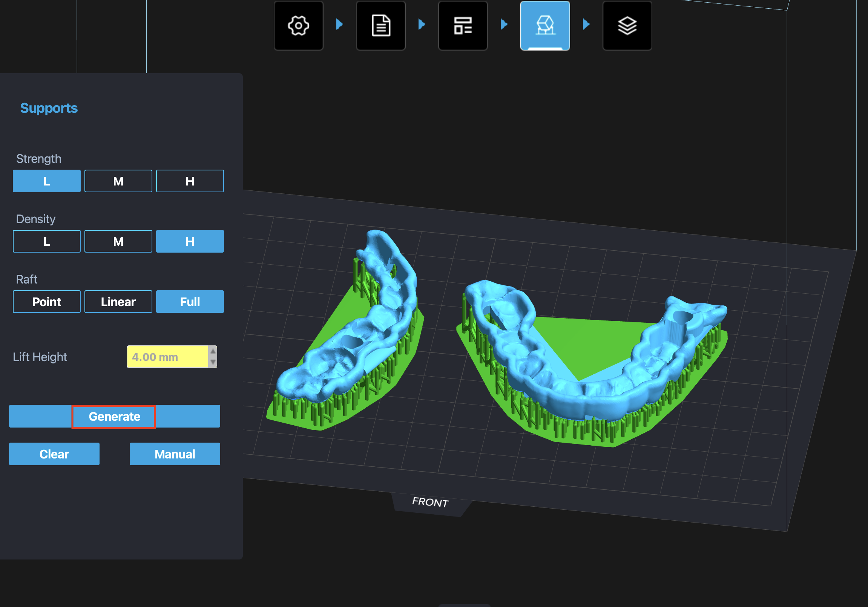Switch to Manual support editing
868x607 pixels.
click(175, 454)
